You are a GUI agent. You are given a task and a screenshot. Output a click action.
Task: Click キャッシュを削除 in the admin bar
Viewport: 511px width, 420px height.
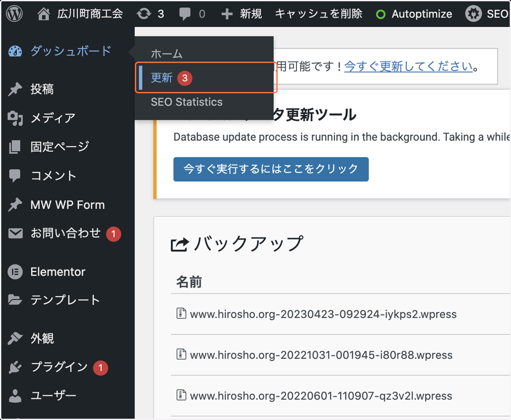(x=319, y=14)
